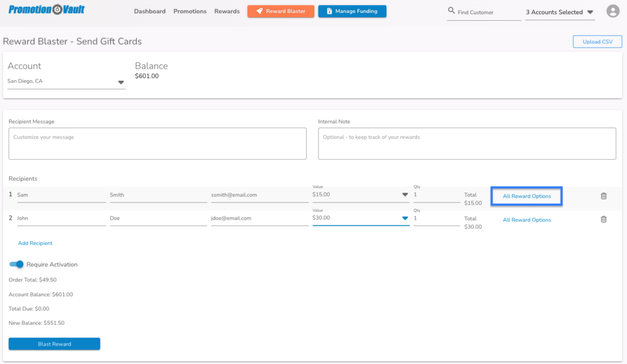
Task: Open All Reward Options for John Doe
Action: point(527,220)
